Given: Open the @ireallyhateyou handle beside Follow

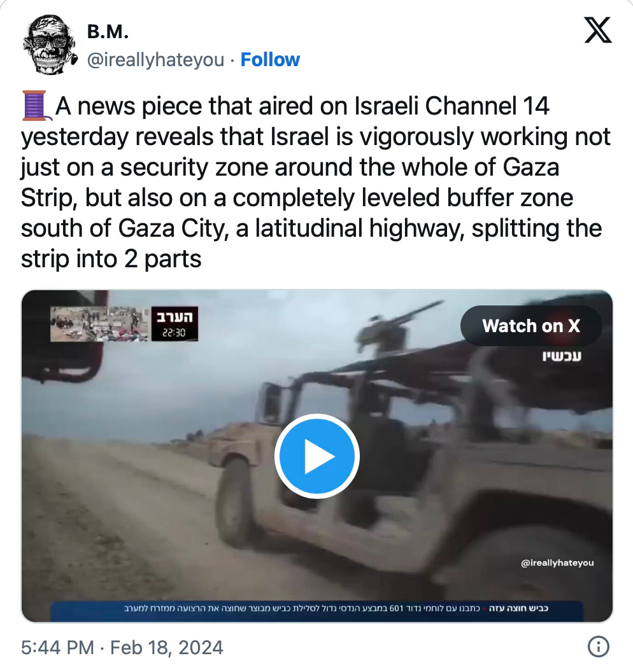Looking at the screenshot, I should [x=155, y=60].
